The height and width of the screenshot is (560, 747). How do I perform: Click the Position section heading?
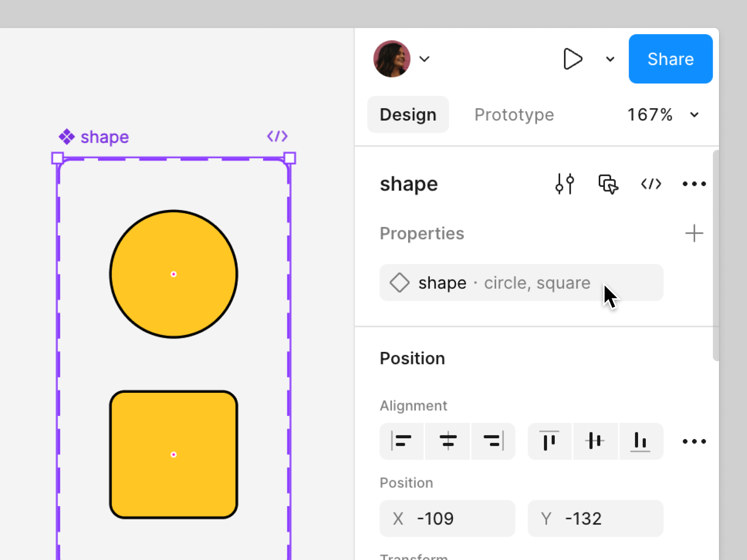(x=412, y=358)
